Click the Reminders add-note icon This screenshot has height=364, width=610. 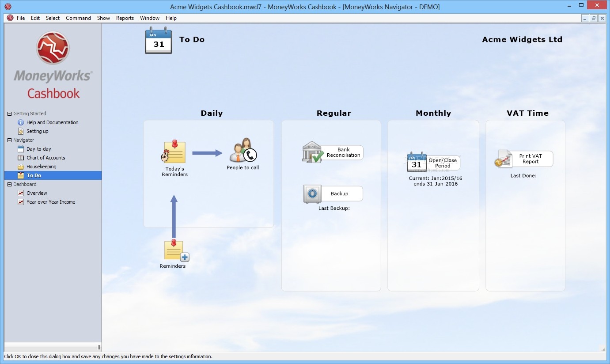176,250
